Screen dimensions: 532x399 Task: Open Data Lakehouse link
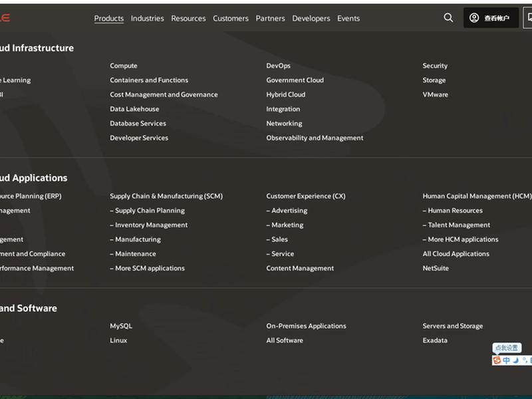(134, 109)
